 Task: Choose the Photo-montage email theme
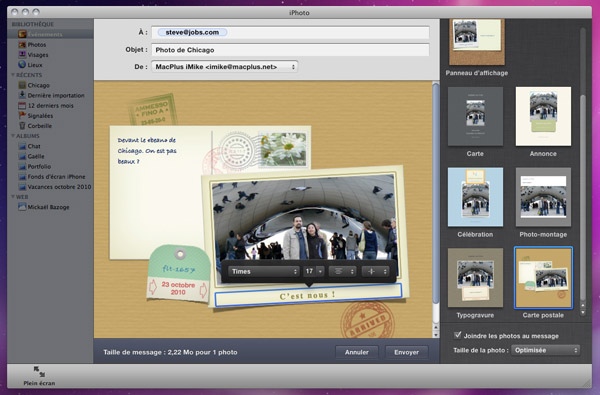pyautogui.click(x=543, y=197)
